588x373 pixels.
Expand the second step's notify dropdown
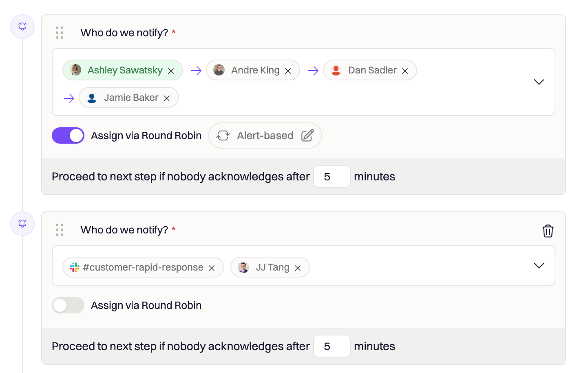[539, 265]
